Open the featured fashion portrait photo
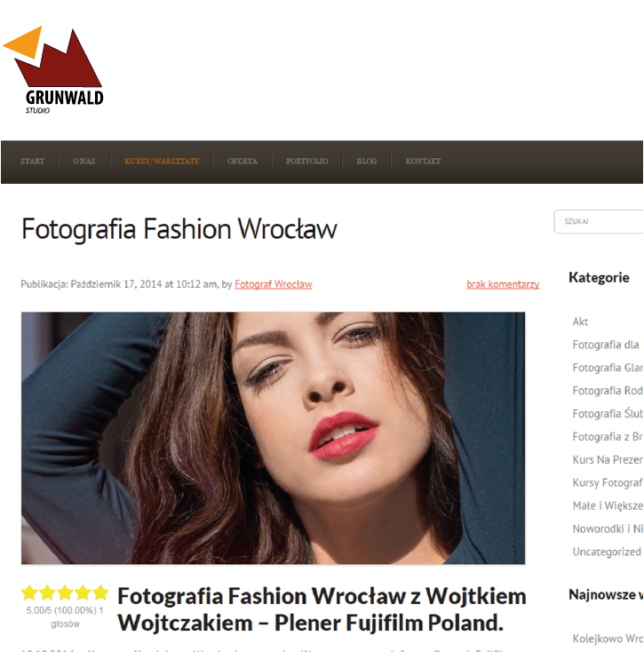The height and width of the screenshot is (652, 644). click(x=274, y=438)
